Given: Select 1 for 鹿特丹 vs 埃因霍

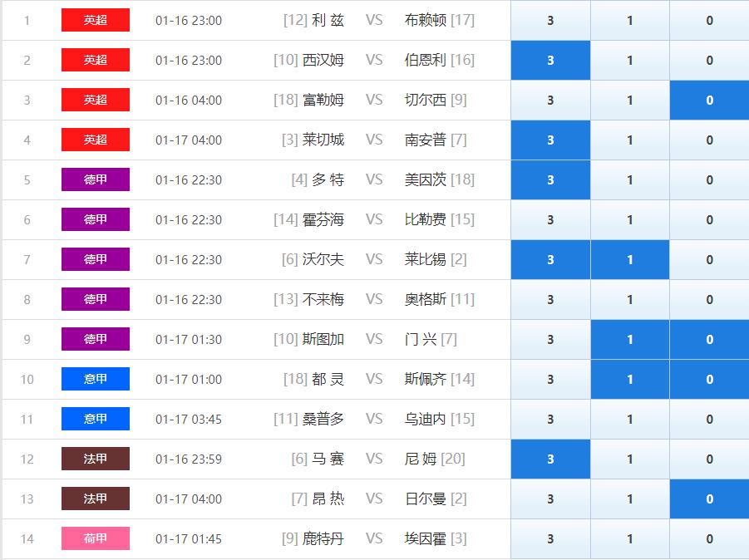Looking at the screenshot, I should click(629, 538).
